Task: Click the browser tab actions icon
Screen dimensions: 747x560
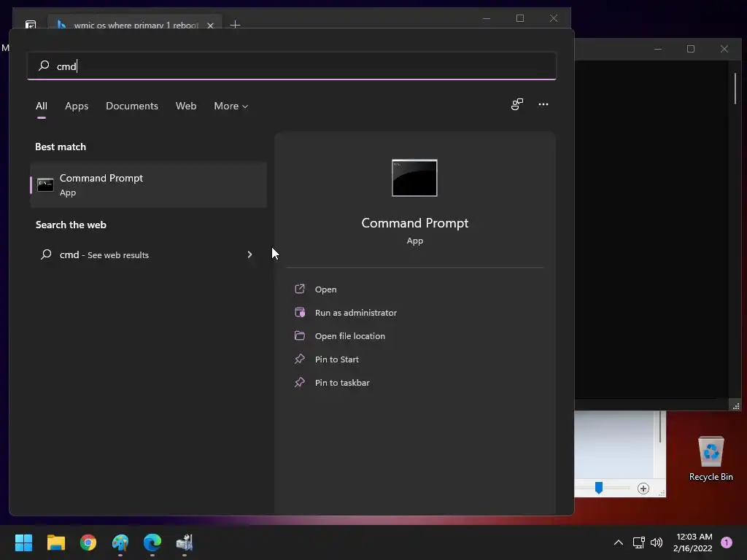Action: [31, 24]
